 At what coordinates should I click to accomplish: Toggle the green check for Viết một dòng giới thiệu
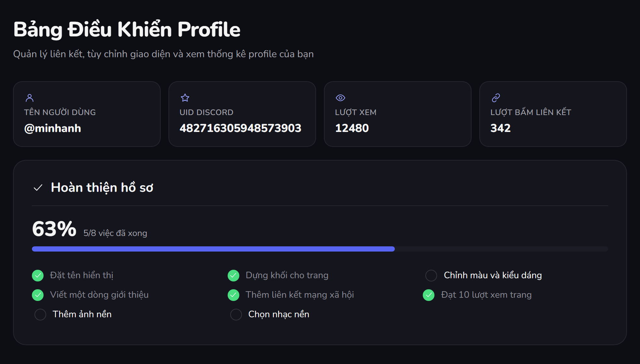(38, 295)
